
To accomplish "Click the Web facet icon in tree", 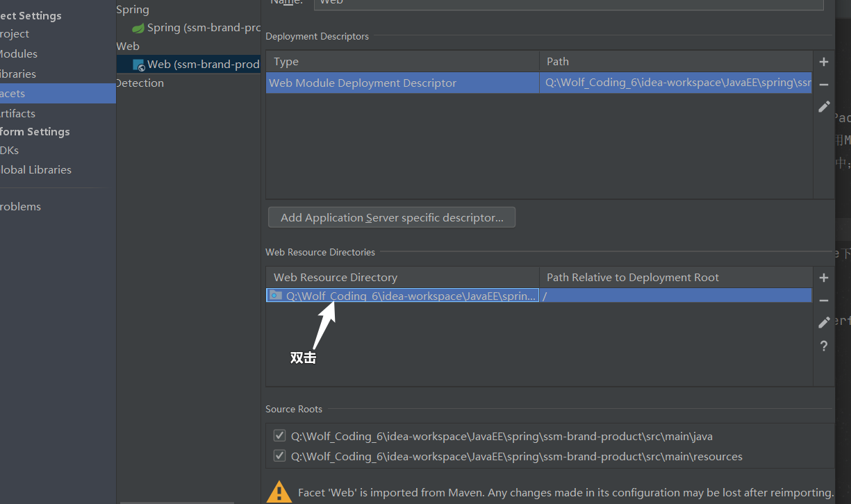I will [139, 65].
